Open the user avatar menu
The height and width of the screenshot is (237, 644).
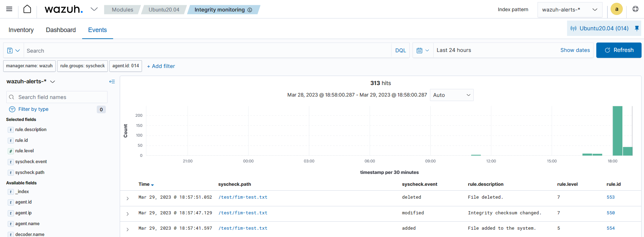(616, 9)
